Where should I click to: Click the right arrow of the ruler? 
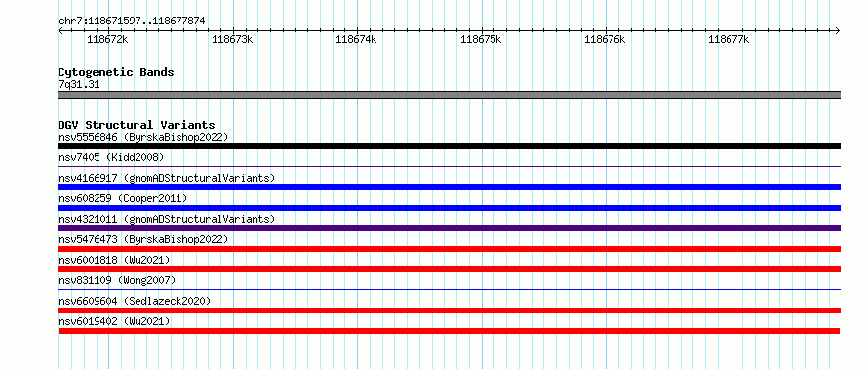click(x=838, y=30)
